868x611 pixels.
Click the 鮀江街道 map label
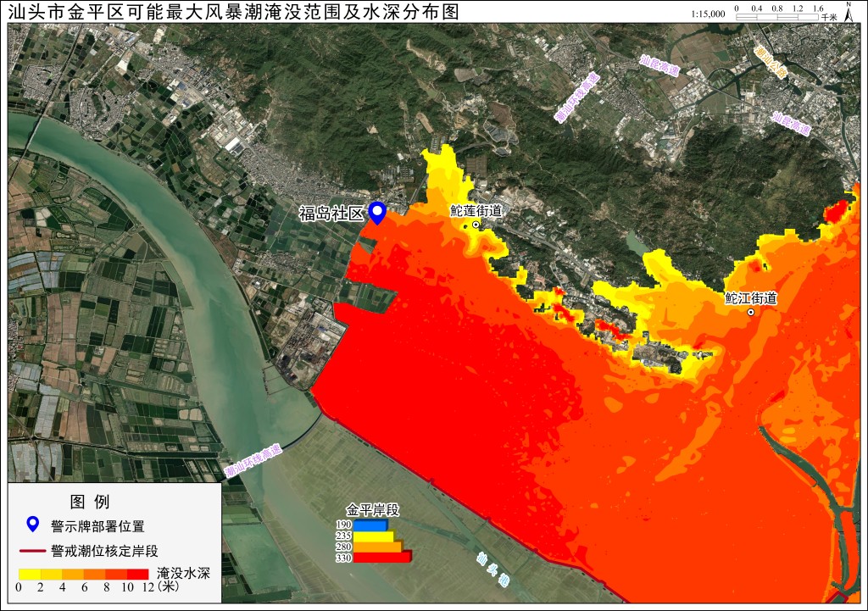(751, 298)
